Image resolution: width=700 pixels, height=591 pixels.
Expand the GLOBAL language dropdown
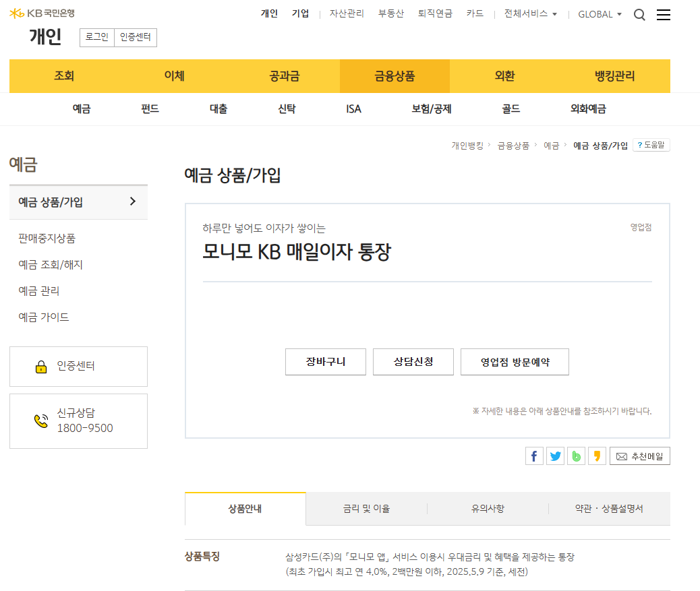[x=600, y=14]
